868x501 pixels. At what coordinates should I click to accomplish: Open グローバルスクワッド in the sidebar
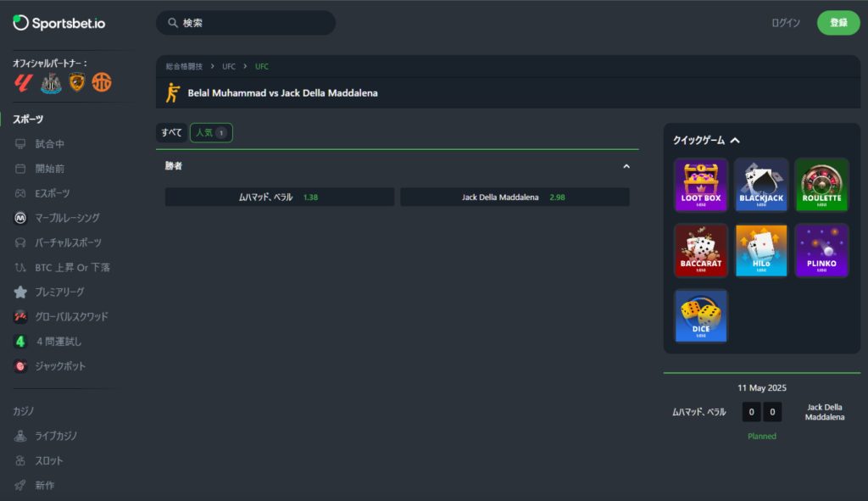tap(71, 317)
